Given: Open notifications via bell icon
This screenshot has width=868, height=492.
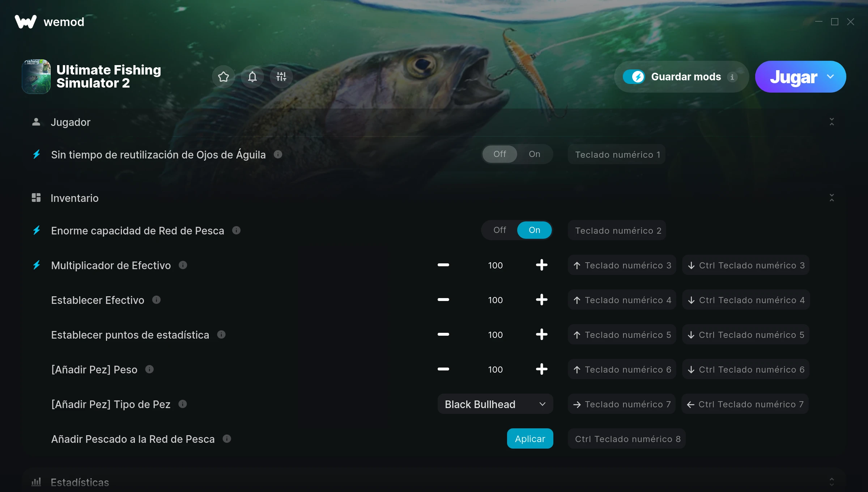Looking at the screenshot, I should pyautogui.click(x=252, y=77).
